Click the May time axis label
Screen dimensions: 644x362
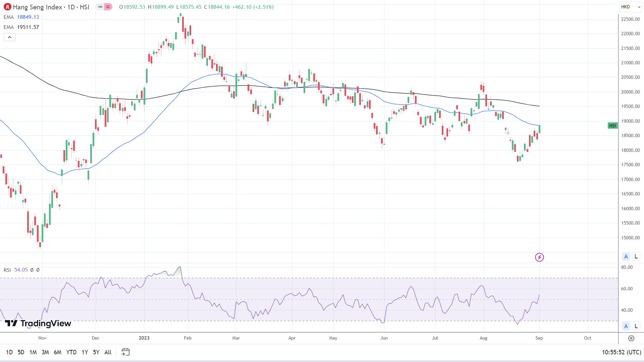point(333,338)
